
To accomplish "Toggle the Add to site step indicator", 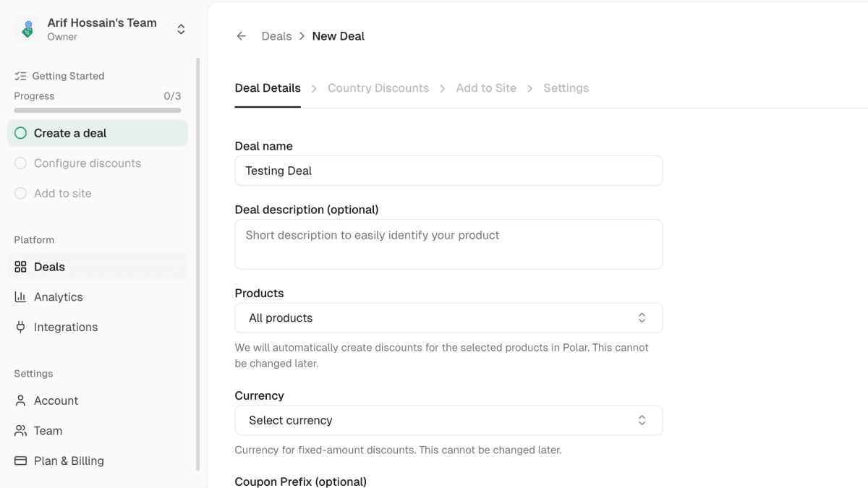I will click(x=20, y=193).
